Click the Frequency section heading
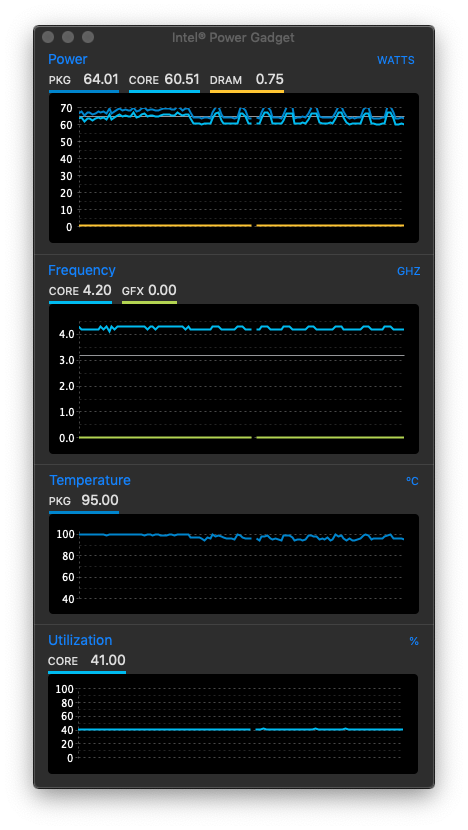The image size is (468, 830). pos(82,270)
